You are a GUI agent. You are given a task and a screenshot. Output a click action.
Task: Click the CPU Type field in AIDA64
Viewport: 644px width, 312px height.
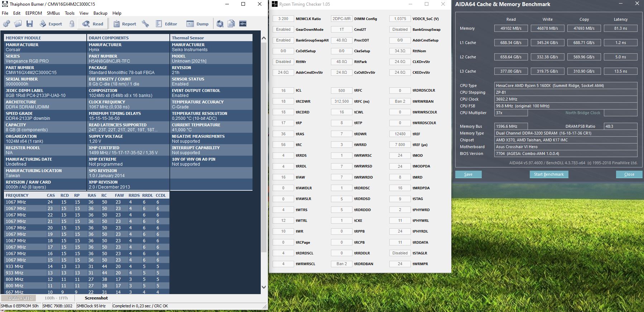point(566,86)
